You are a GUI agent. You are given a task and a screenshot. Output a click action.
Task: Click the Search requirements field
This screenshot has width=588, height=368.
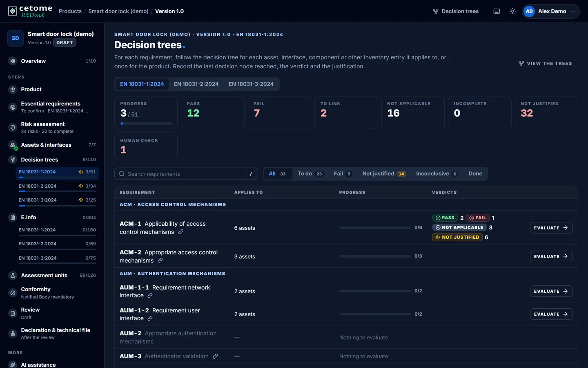click(x=186, y=174)
